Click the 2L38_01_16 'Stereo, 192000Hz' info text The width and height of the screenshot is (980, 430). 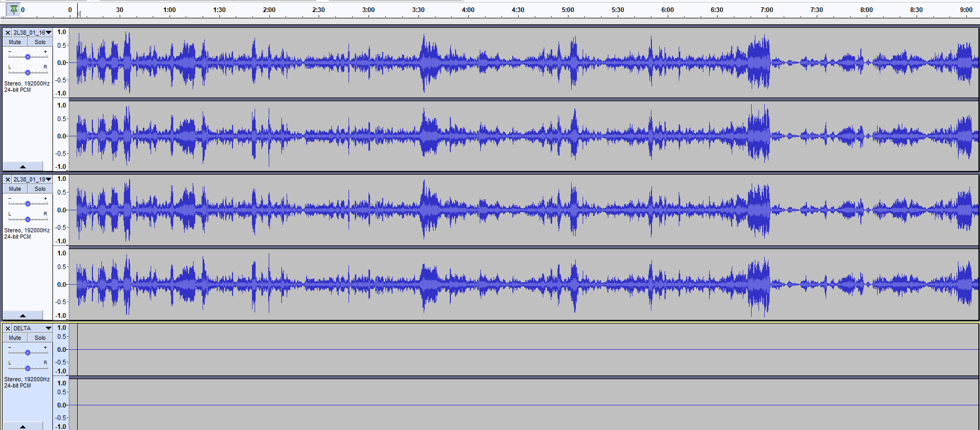point(27,83)
